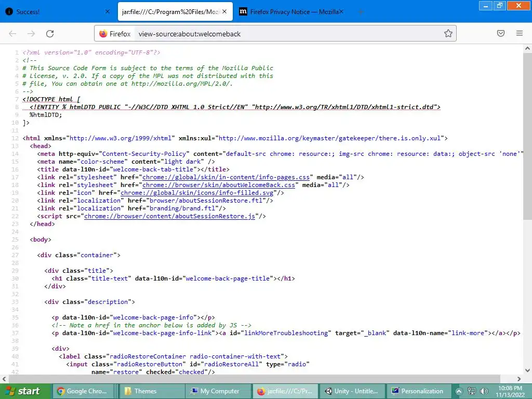Click the <div class="description"> line
The width and height of the screenshot is (532, 399).
click(x=89, y=302)
